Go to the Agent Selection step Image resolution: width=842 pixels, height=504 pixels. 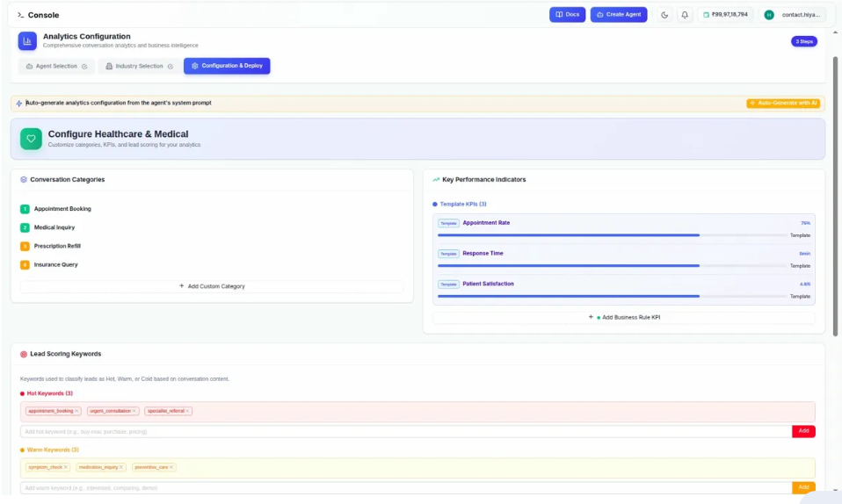(56, 66)
